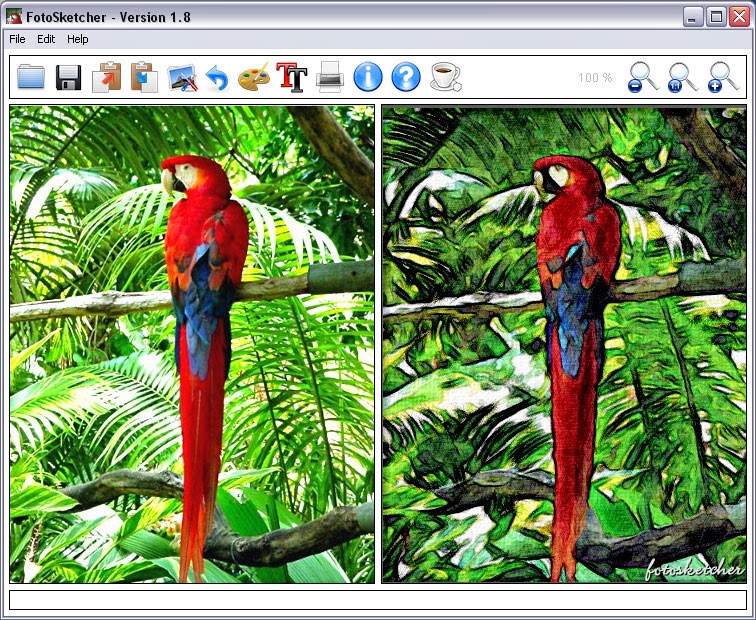Image resolution: width=756 pixels, height=620 pixels.
Task: Open the retouch source image tool icon
Action: pyautogui.click(x=183, y=77)
